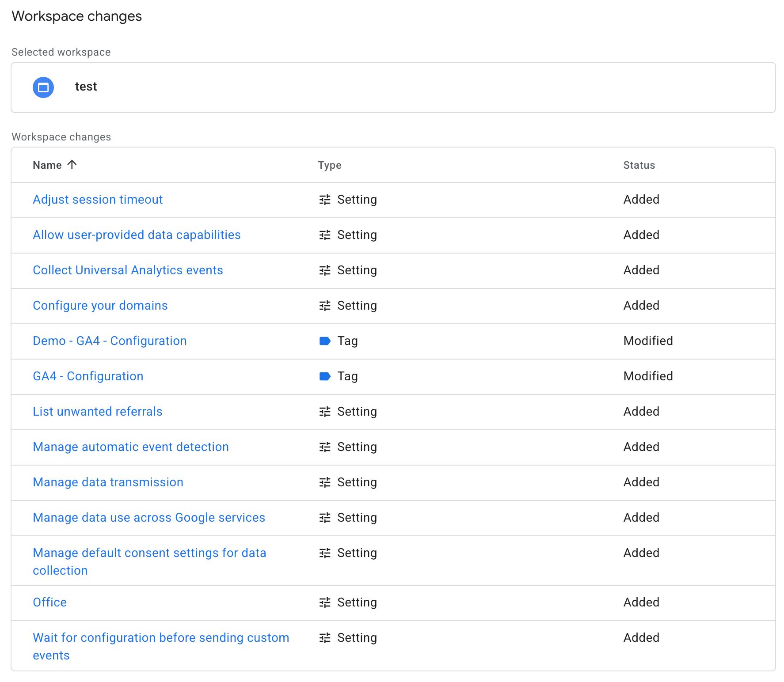
Task: Click the setting icon in Manage automatic event detection row
Action: (x=325, y=447)
